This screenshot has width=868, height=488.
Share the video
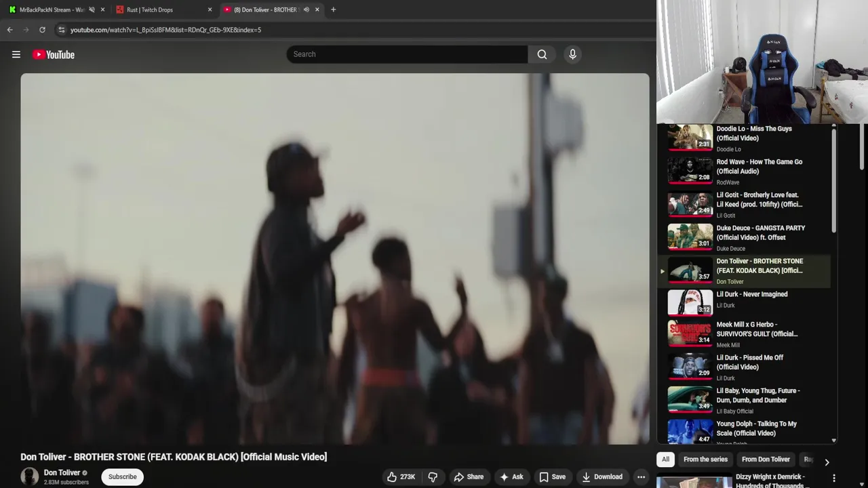tap(469, 477)
